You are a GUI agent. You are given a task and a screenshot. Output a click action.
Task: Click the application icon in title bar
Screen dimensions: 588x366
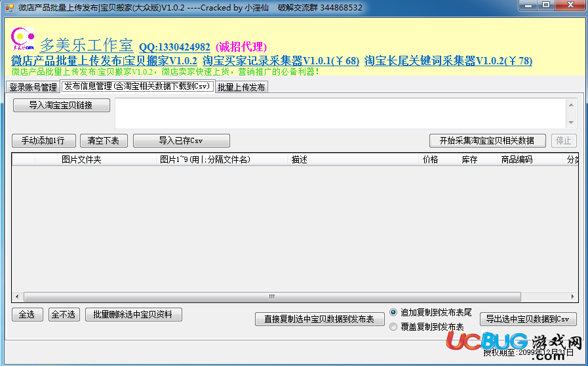9,7
